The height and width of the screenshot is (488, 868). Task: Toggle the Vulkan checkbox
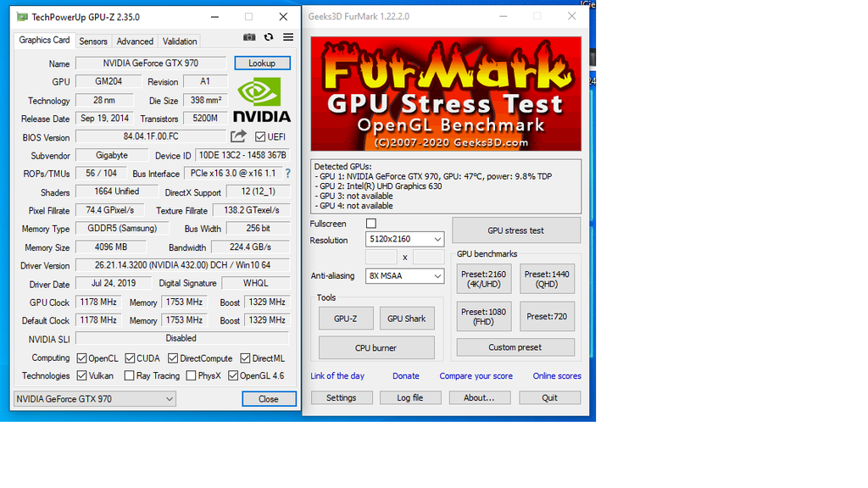tap(82, 375)
